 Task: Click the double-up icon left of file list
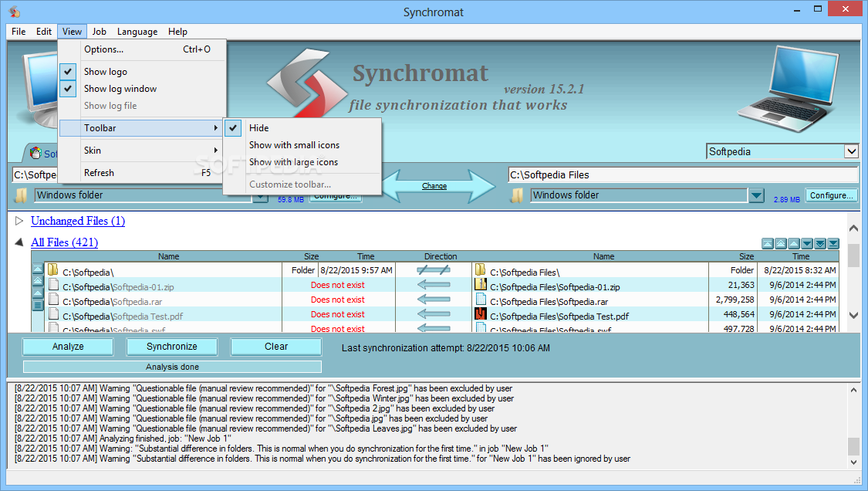(x=38, y=281)
